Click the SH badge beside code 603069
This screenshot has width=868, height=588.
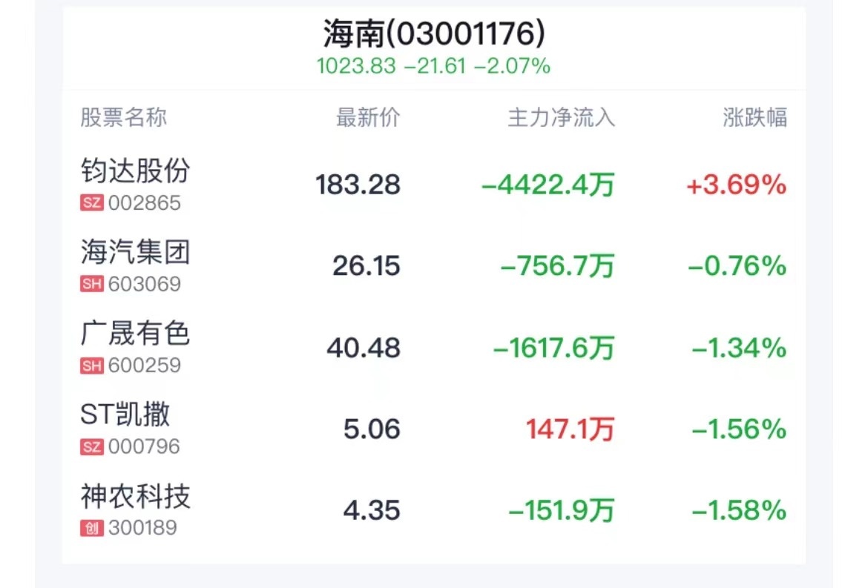pos(91,285)
